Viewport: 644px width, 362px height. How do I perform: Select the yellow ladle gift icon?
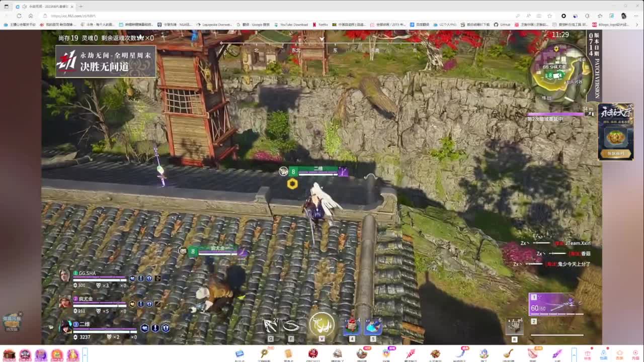(508, 353)
